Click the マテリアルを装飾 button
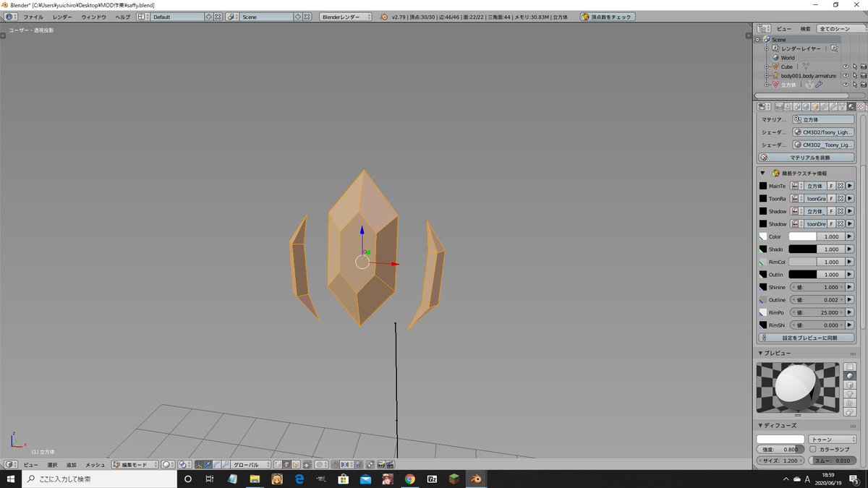The image size is (868, 488). pyautogui.click(x=806, y=157)
